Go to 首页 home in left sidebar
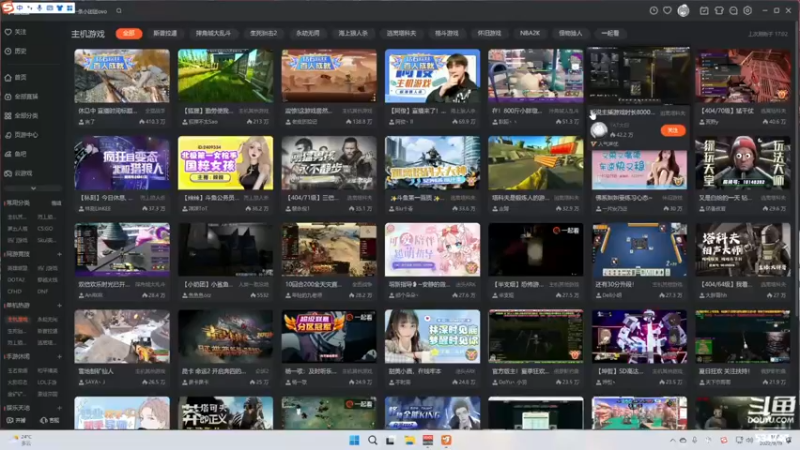 pos(15,78)
